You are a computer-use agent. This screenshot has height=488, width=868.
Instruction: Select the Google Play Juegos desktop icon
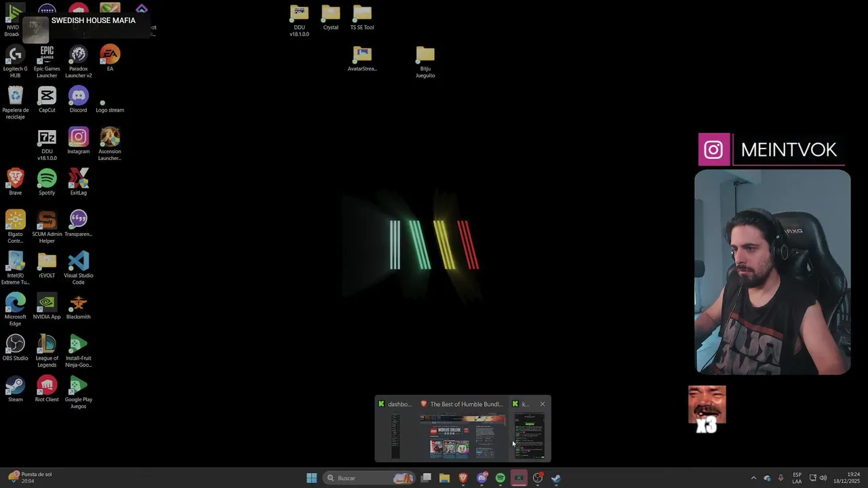[x=78, y=392]
